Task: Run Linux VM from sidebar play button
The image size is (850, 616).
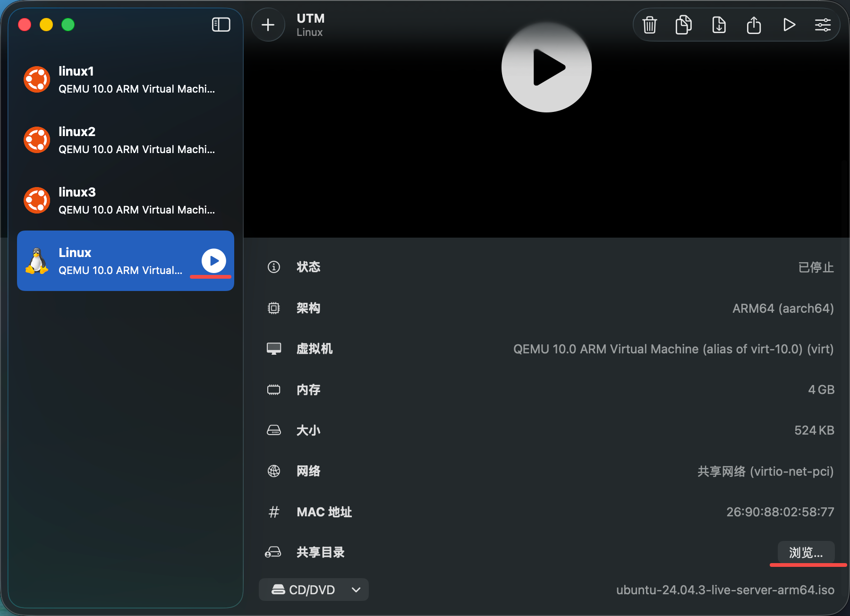Action: [214, 261]
